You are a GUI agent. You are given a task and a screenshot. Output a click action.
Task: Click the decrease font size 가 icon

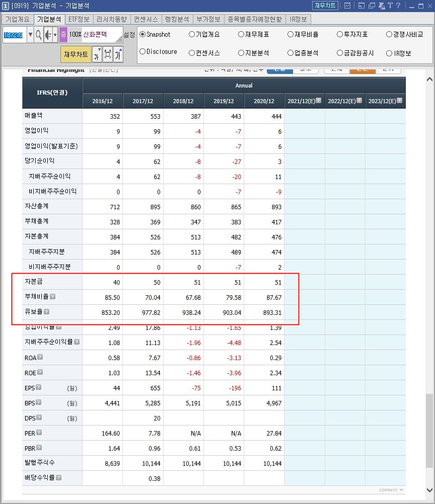pos(97,55)
